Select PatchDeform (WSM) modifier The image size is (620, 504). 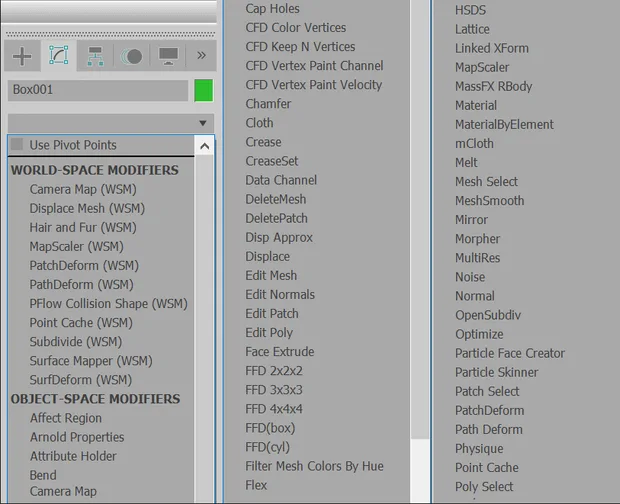[x=84, y=265]
